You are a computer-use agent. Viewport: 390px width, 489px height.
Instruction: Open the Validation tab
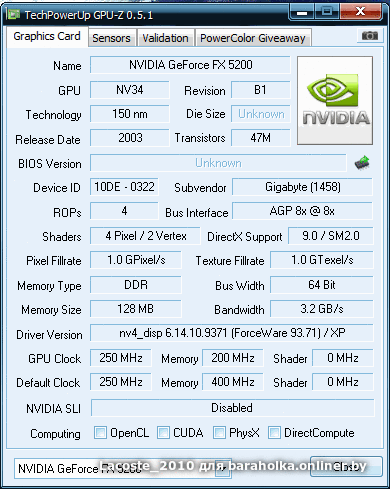tap(165, 38)
